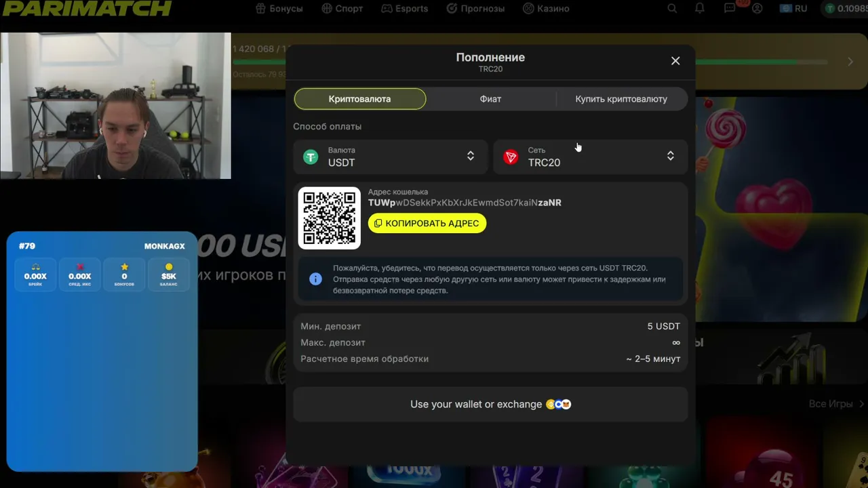Open the Esports section

click(405, 9)
